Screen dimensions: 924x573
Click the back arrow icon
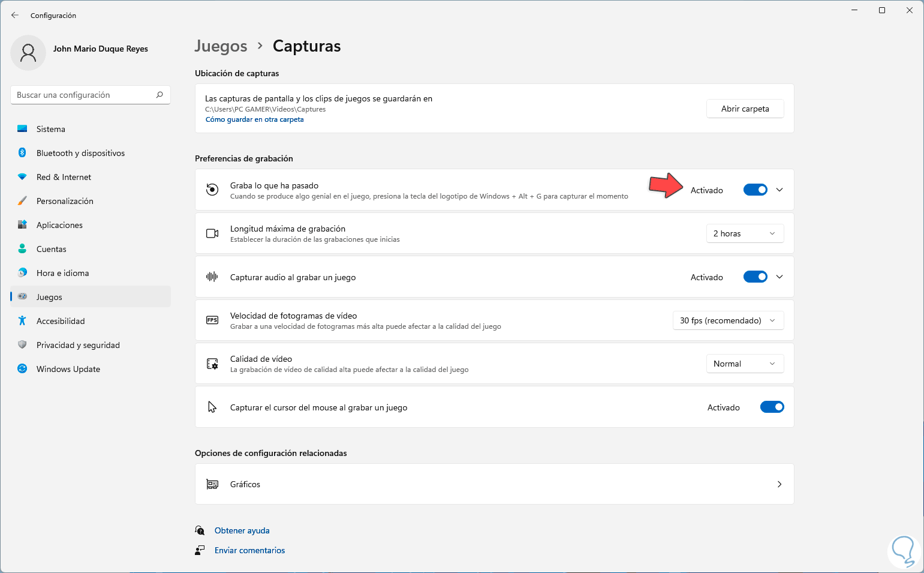(x=15, y=15)
